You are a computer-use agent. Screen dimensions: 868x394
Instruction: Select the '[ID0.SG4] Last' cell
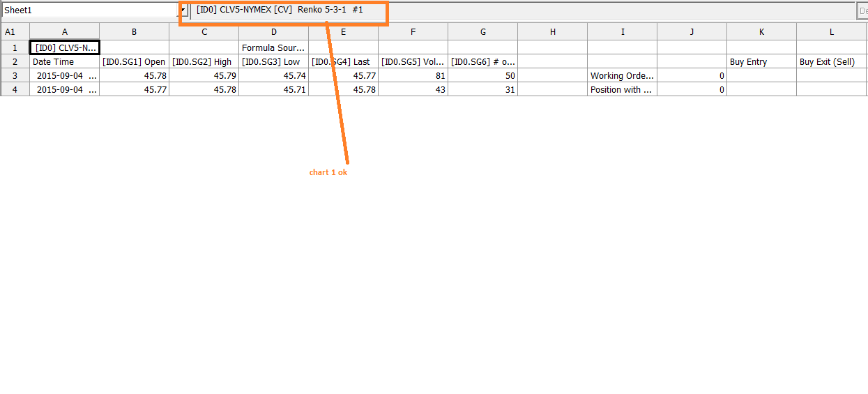click(344, 61)
